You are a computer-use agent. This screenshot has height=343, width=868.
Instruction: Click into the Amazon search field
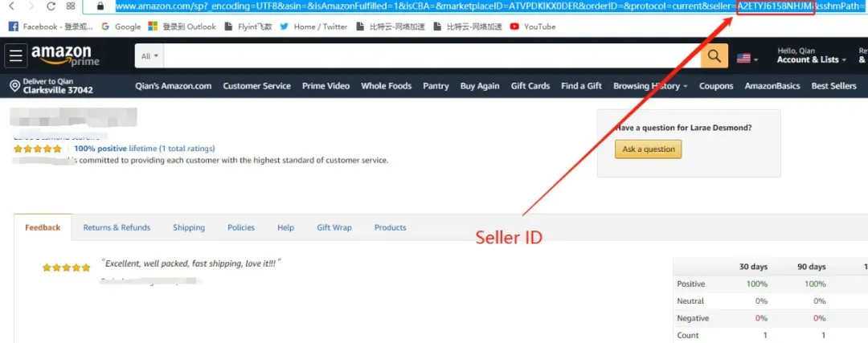[432, 56]
